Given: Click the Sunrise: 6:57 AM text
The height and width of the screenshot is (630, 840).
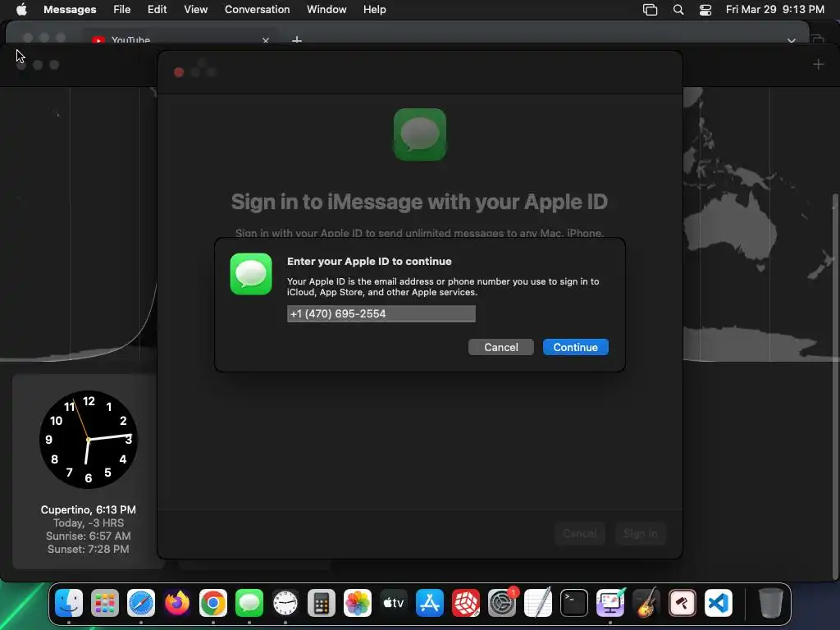Looking at the screenshot, I should (x=89, y=536).
